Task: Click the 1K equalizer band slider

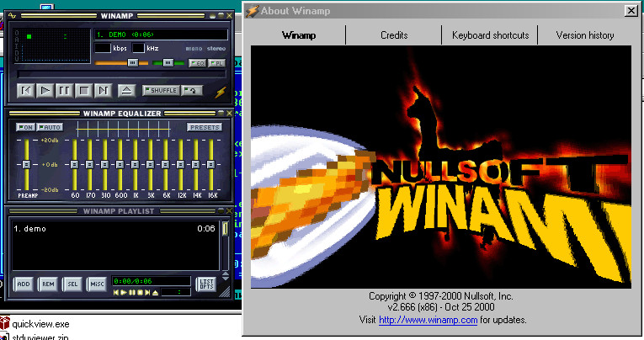Action: (136, 164)
